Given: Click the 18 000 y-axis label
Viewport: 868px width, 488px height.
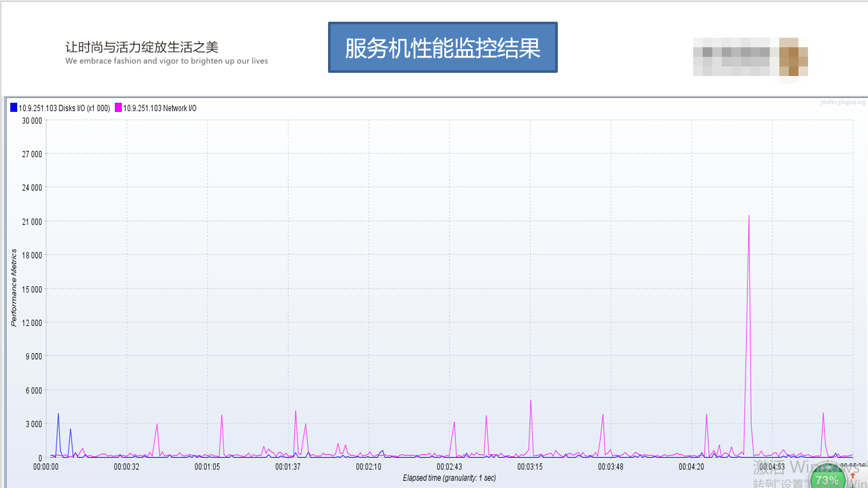Looking at the screenshot, I should (31, 255).
